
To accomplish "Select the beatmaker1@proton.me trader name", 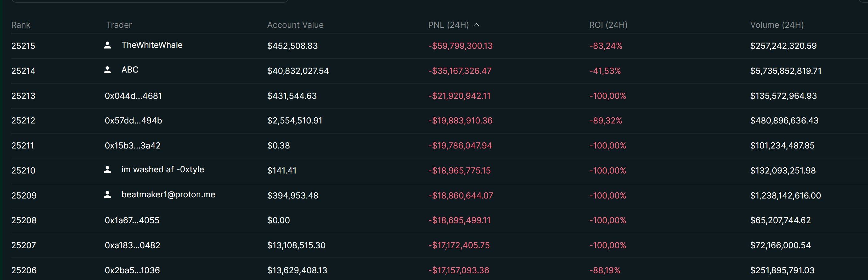I will click(x=168, y=194).
